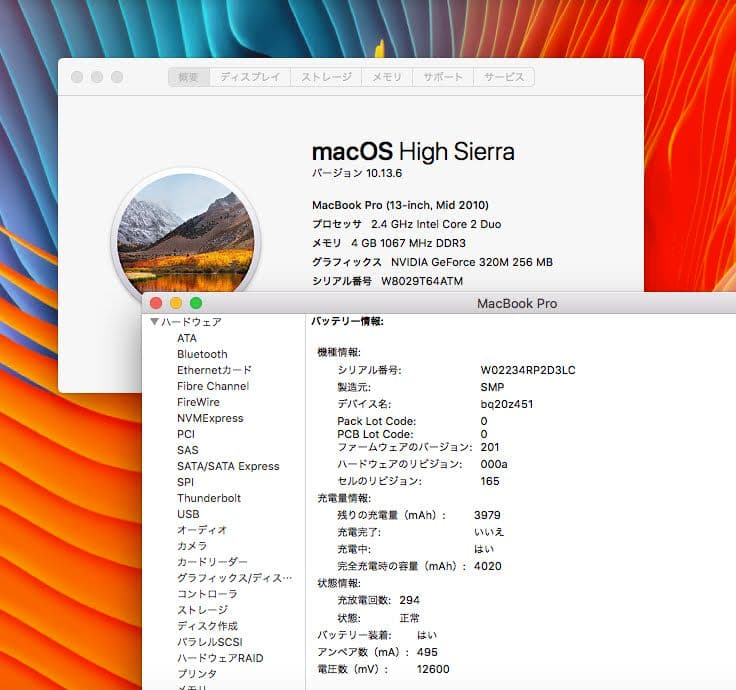736x690 pixels.
Task: Click the PCB Lot Code label
Action: click(x=376, y=434)
